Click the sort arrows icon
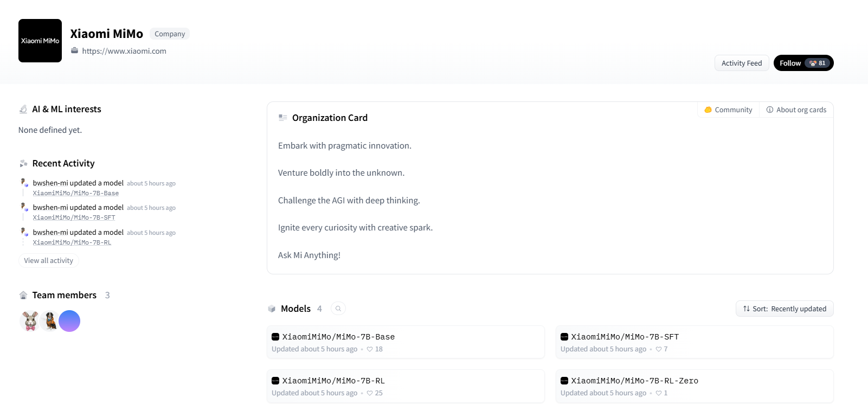The height and width of the screenshot is (417, 868). click(747, 309)
